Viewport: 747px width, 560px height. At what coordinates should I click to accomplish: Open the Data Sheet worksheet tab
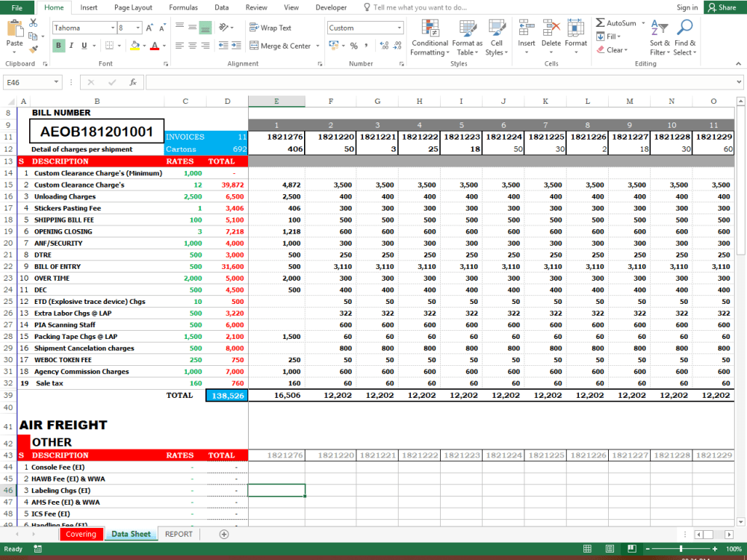(131, 534)
